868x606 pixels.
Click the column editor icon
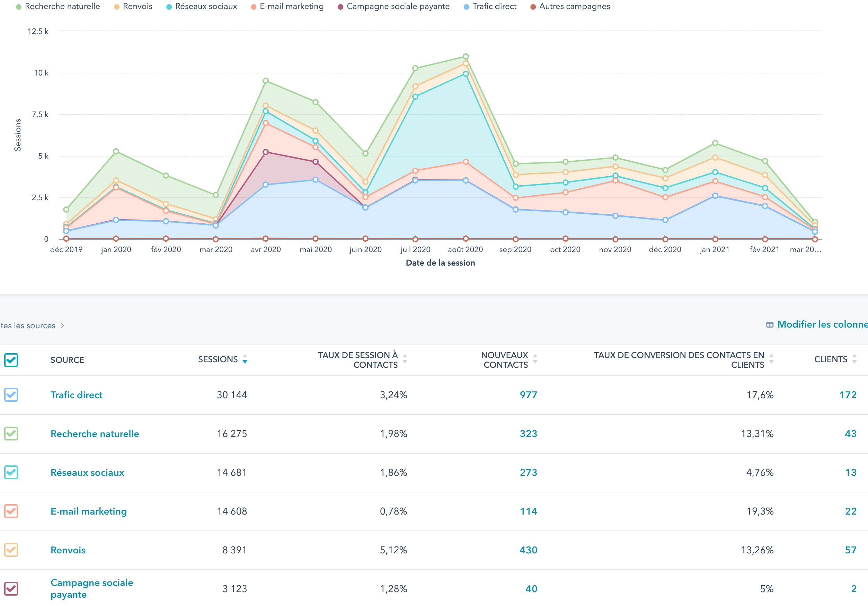click(770, 325)
